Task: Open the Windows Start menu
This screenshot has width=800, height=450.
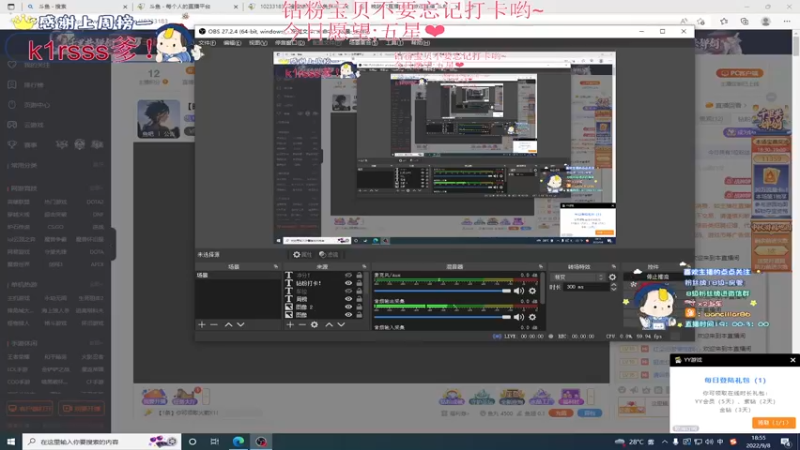Action: point(11,441)
